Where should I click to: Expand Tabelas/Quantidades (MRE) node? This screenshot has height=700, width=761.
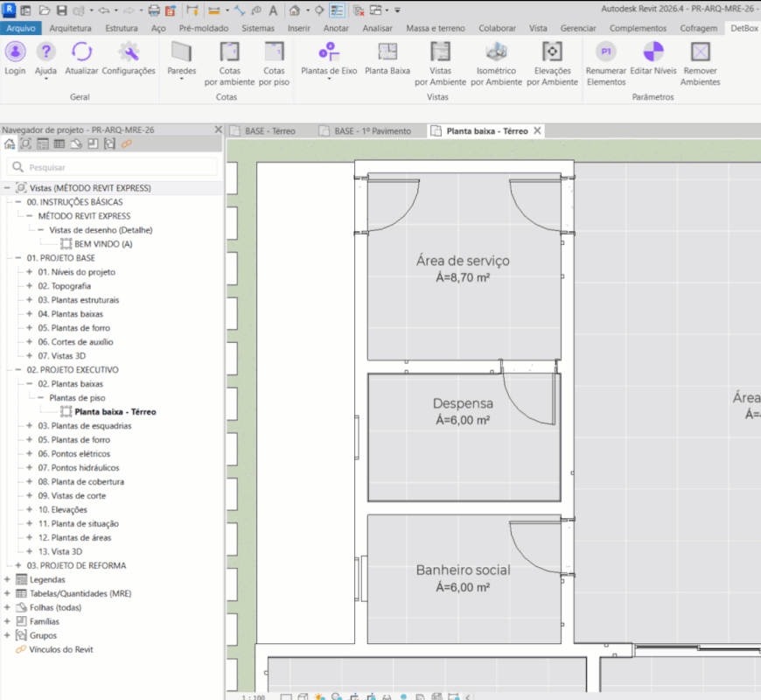7,593
